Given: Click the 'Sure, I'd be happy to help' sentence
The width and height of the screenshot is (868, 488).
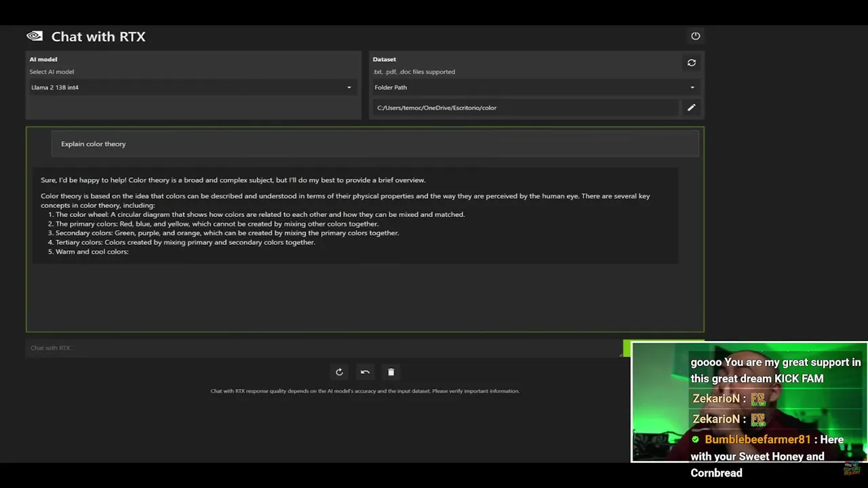Looking at the screenshot, I should click(x=233, y=180).
